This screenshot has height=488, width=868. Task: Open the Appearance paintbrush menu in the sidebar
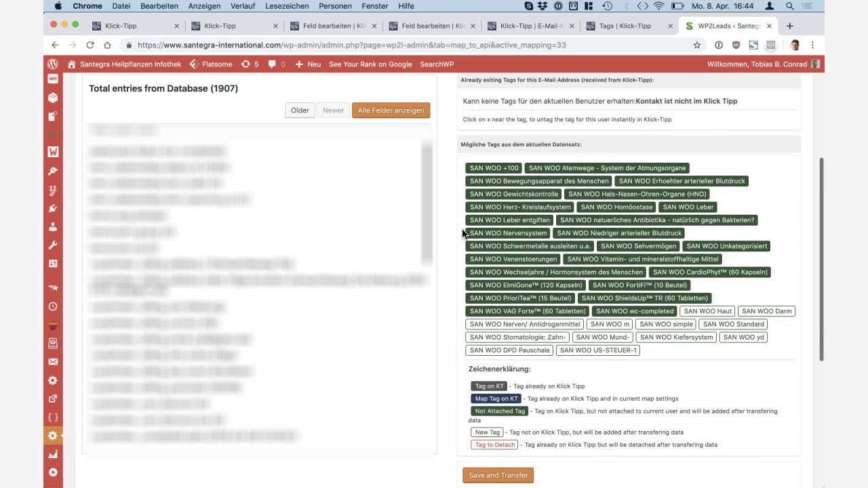[x=53, y=171]
